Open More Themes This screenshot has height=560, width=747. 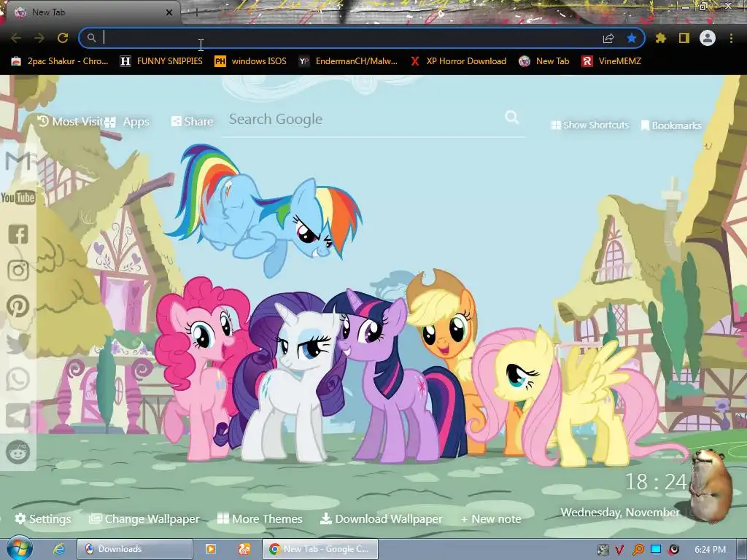(x=260, y=519)
